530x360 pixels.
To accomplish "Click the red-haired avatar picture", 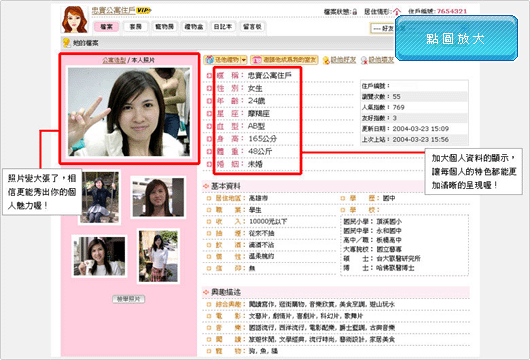I will (x=75, y=19).
